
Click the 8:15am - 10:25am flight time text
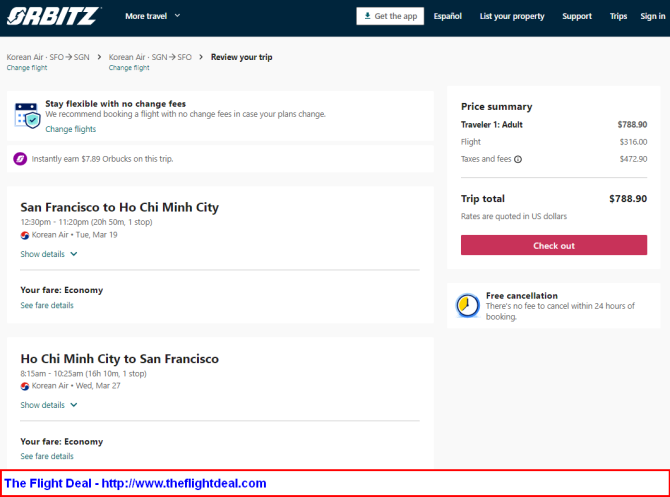[x=83, y=373]
